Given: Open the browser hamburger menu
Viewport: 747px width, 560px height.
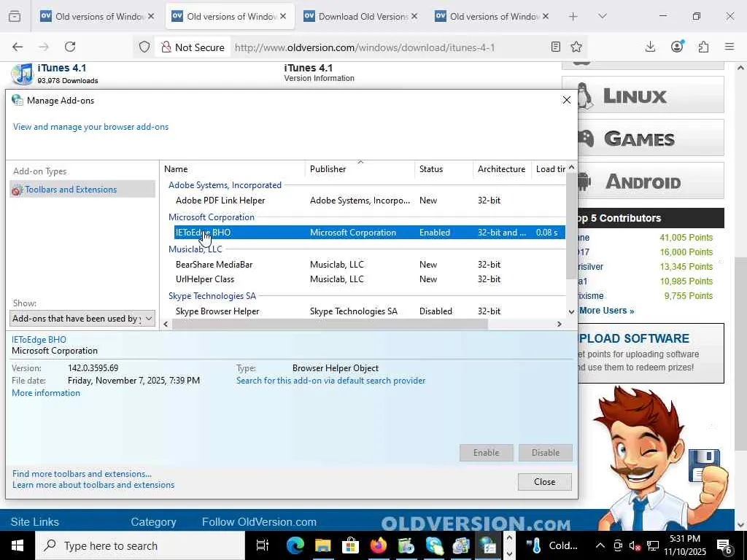Looking at the screenshot, I should point(729,47).
